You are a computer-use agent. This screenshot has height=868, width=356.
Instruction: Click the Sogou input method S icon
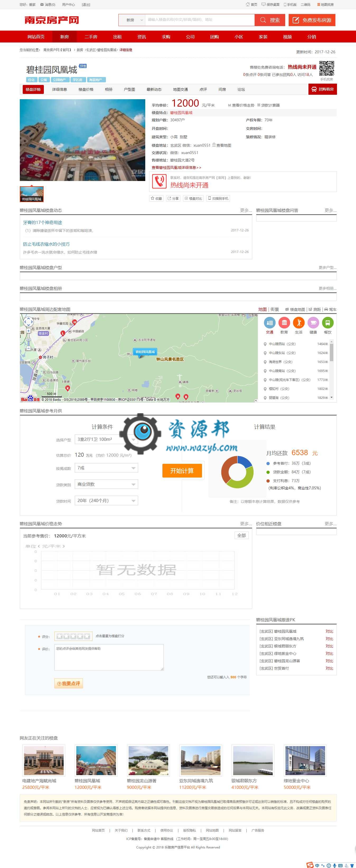point(310,865)
